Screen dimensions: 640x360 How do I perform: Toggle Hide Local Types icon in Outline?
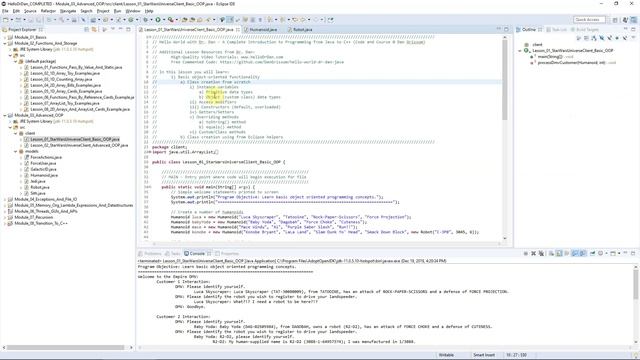pyautogui.click(x=625, y=38)
